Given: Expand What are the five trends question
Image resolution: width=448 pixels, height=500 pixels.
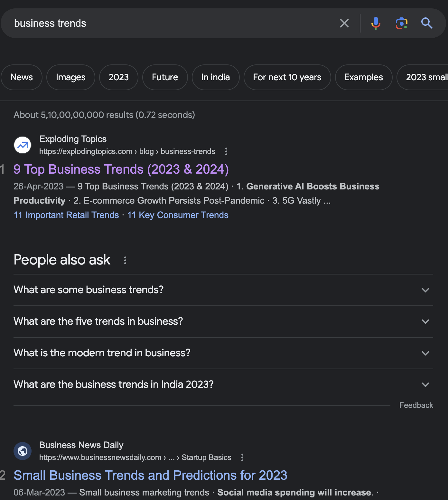Looking at the screenshot, I should 223,322.
